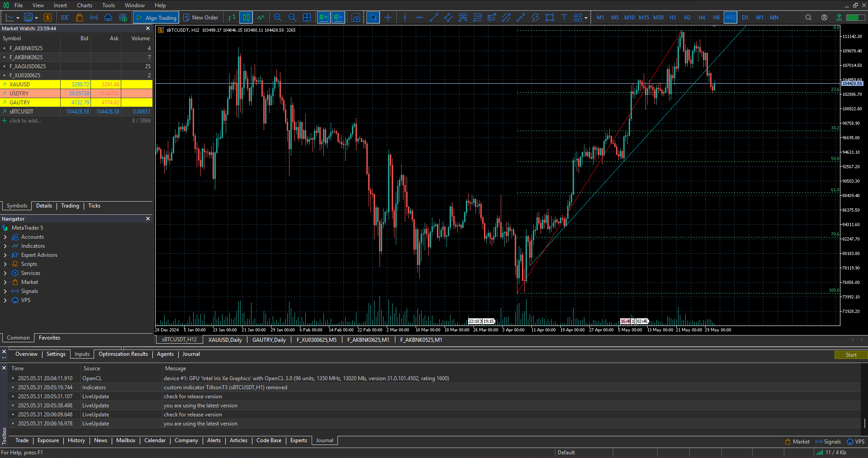Toggle line chart display mode

[261, 18]
